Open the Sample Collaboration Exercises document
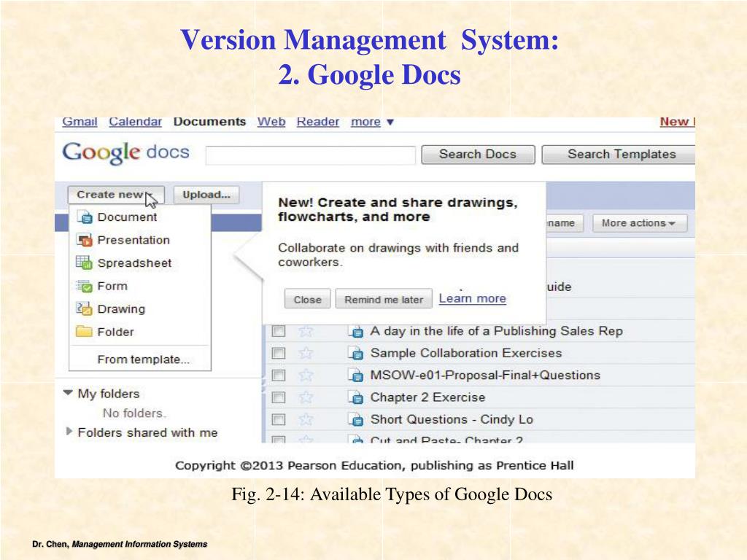The width and height of the screenshot is (747, 560). coord(466,353)
